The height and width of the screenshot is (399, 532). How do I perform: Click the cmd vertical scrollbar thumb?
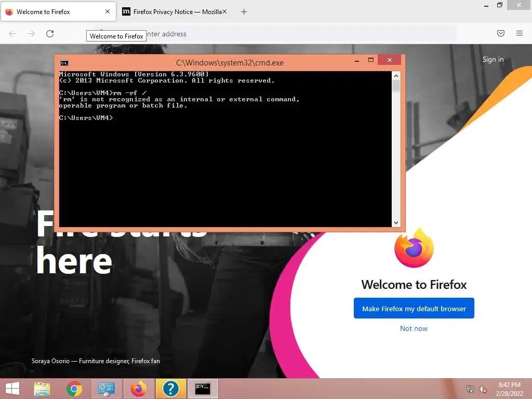[395, 86]
